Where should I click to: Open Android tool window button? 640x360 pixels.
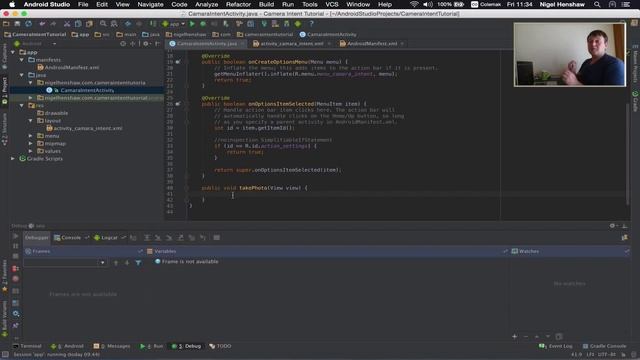click(x=68, y=346)
